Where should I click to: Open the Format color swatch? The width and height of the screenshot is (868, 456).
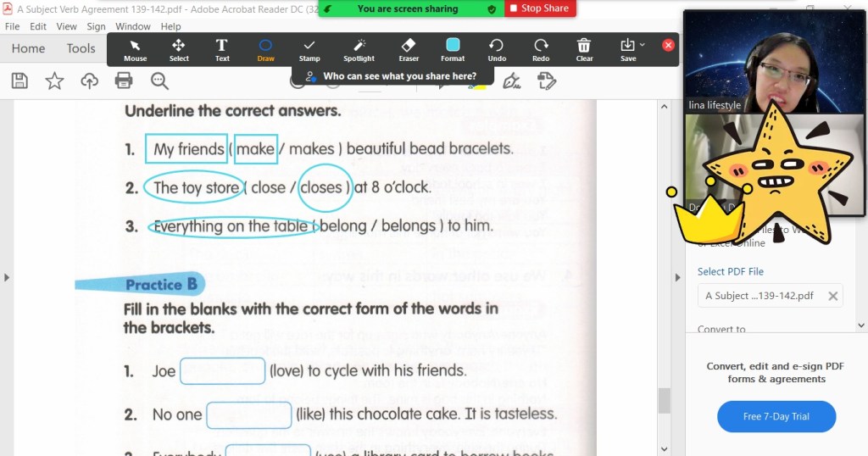[x=453, y=45]
